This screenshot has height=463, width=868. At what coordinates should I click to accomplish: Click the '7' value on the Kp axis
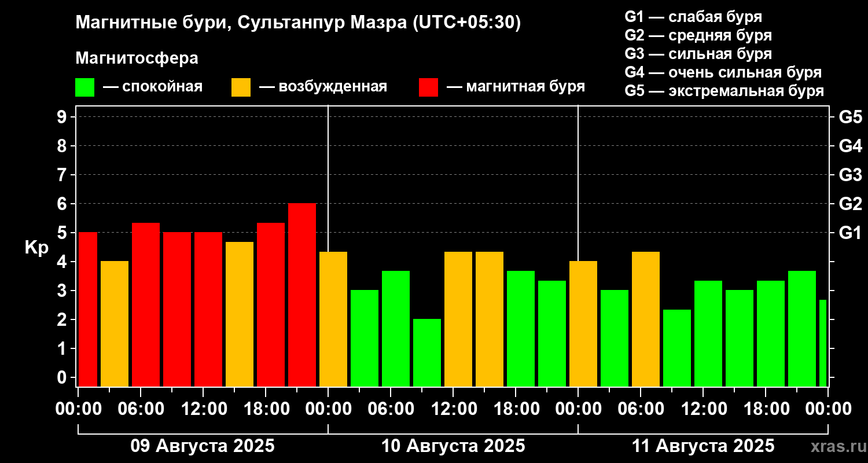tap(63, 175)
